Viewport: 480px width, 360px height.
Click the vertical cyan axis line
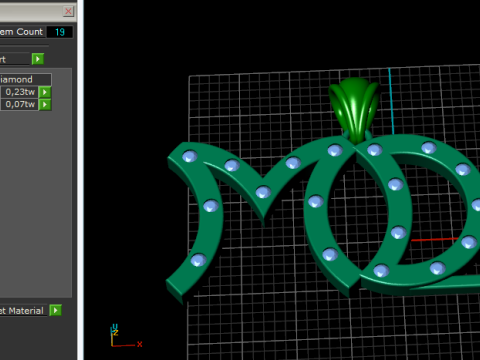tap(391, 101)
